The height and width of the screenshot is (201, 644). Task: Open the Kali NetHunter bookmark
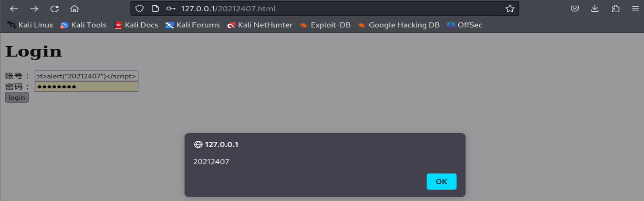coord(260,25)
